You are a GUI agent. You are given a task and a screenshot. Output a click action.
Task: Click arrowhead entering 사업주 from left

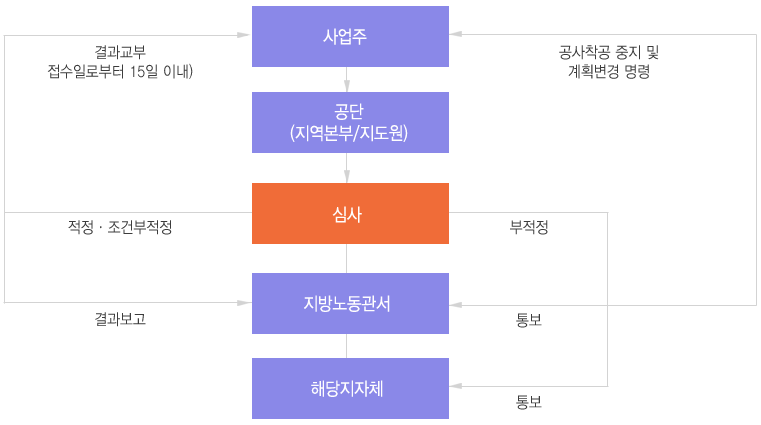click(243, 35)
